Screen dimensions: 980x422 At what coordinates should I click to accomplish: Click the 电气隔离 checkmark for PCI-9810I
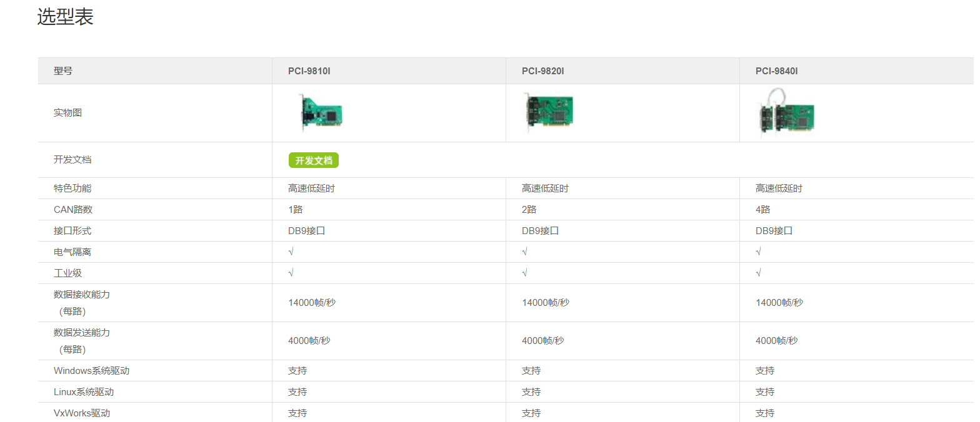(291, 252)
